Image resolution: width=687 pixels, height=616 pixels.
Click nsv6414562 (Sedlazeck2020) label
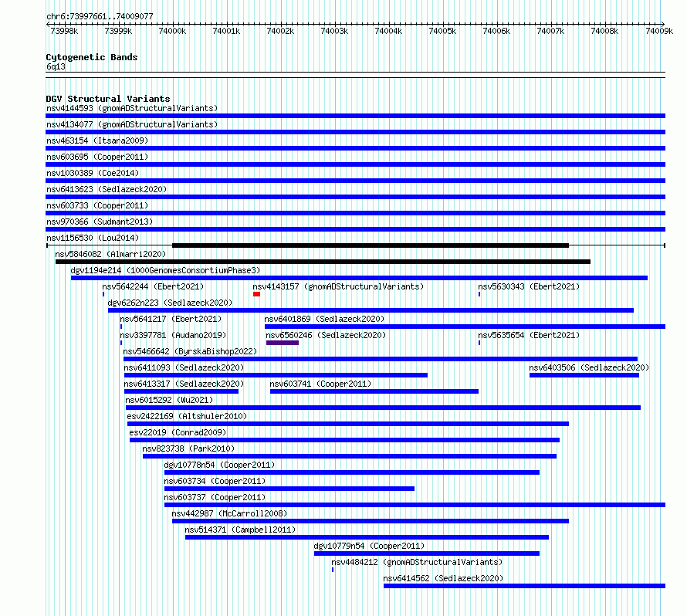[x=443, y=578]
